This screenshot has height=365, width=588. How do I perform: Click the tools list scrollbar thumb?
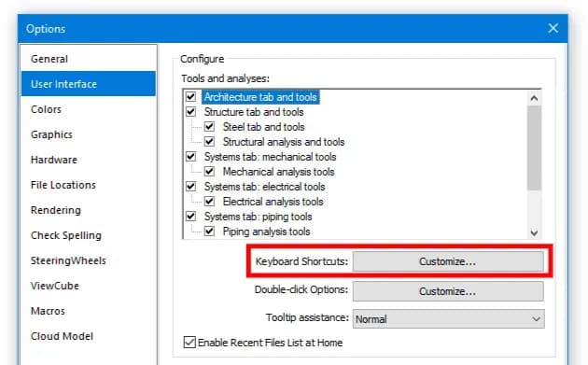click(x=534, y=147)
